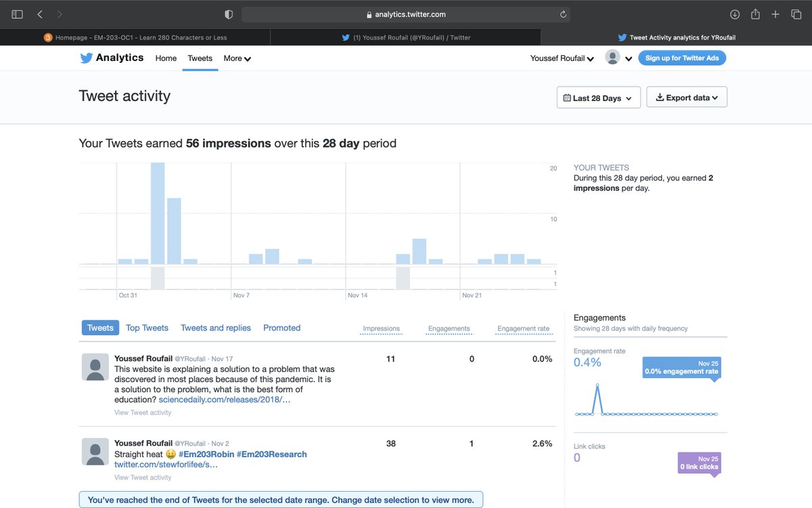Toggle the Safari sidebar icon
The width and height of the screenshot is (812, 508).
(x=18, y=14)
